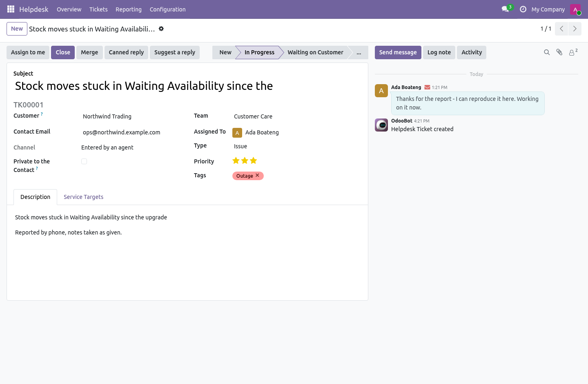This screenshot has width=588, height=384.
Task: Open the My Company switcher
Action: tap(548, 9)
